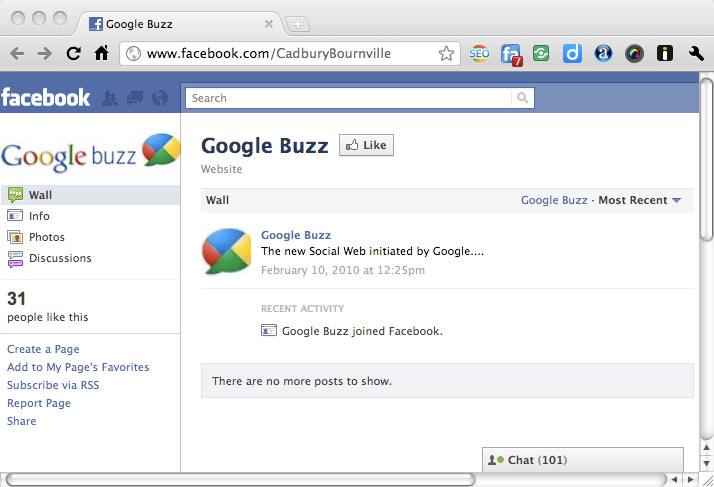Click the facebook logo

click(46, 97)
